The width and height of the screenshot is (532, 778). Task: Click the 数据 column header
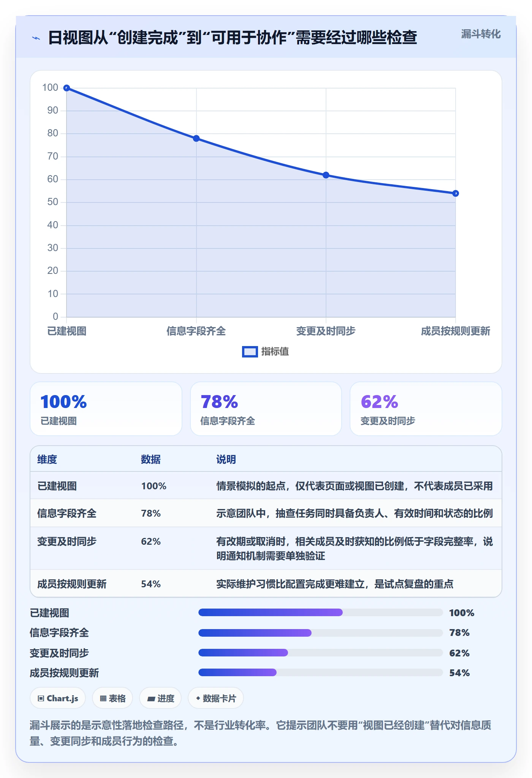[151, 459]
